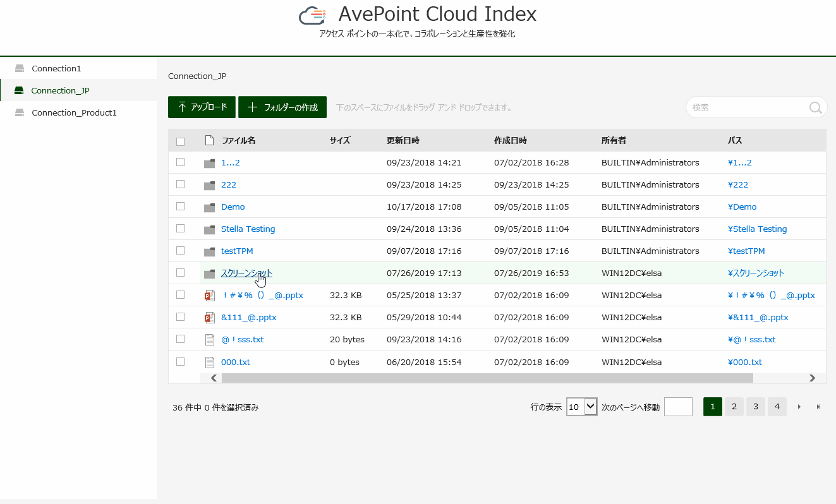Click the Connection_JP breadcrumb text

coord(197,76)
